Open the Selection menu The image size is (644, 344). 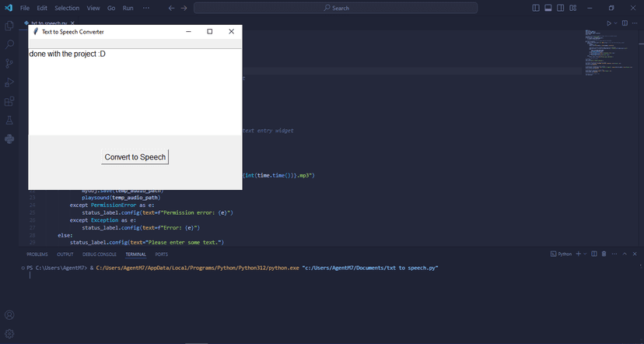[67, 8]
